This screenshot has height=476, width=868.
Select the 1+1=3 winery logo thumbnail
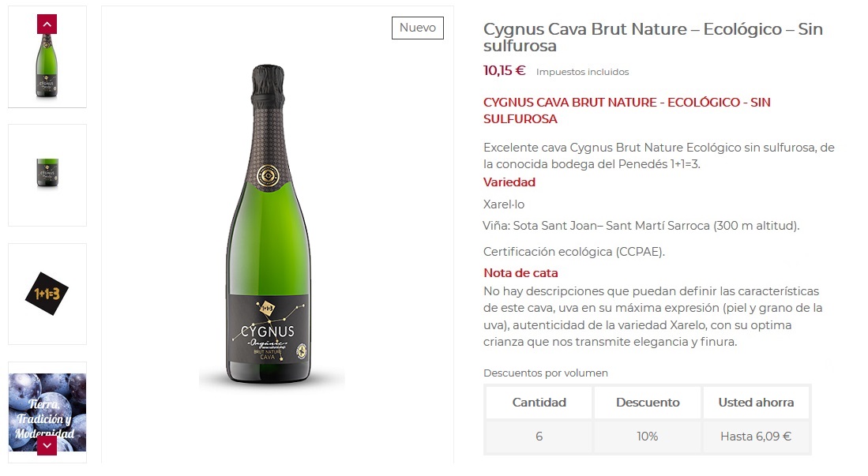click(x=47, y=294)
